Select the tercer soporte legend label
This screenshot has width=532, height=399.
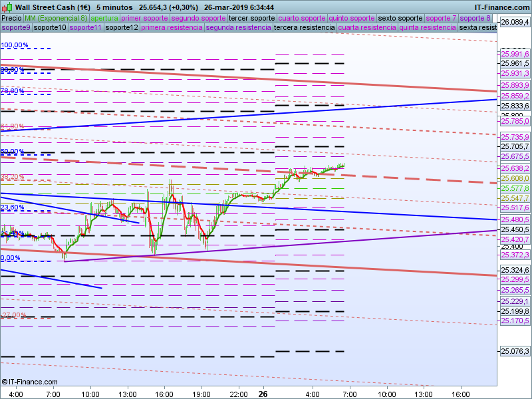252,18
